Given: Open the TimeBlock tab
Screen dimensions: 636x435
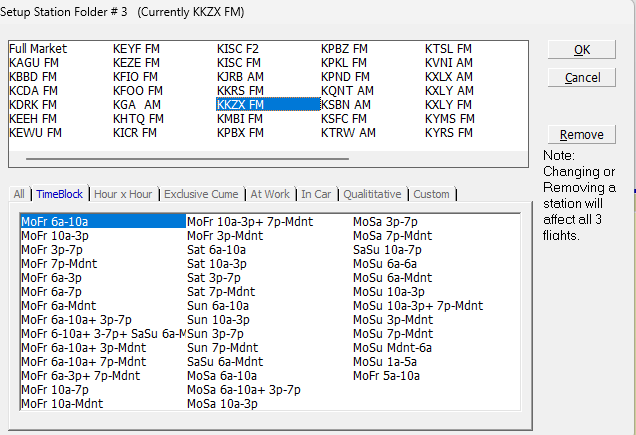Looking at the screenshot, I should pos(60,194).
